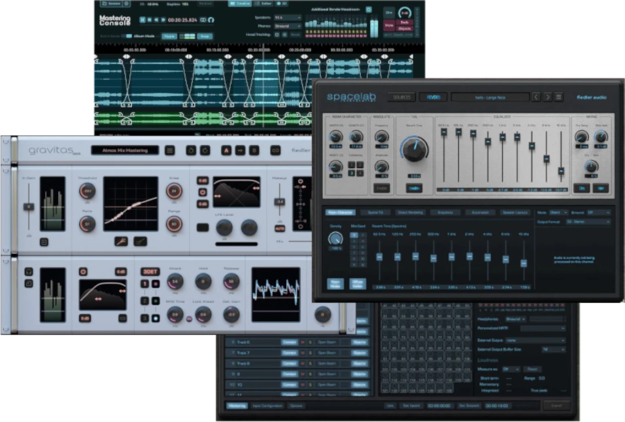625x422 pixels.
Task: Click the redo icon in gravitas header
Action: click(205, 150)
